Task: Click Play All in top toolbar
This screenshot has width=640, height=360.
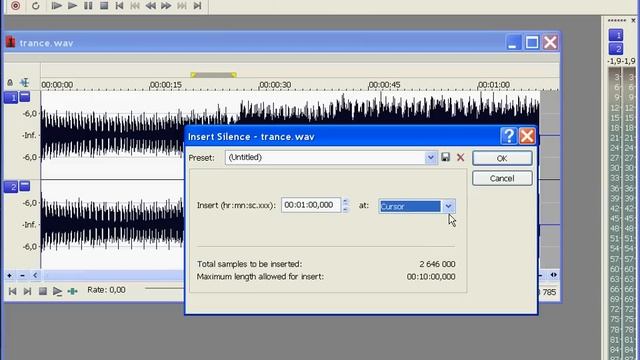Action: [x=56, y=6]
